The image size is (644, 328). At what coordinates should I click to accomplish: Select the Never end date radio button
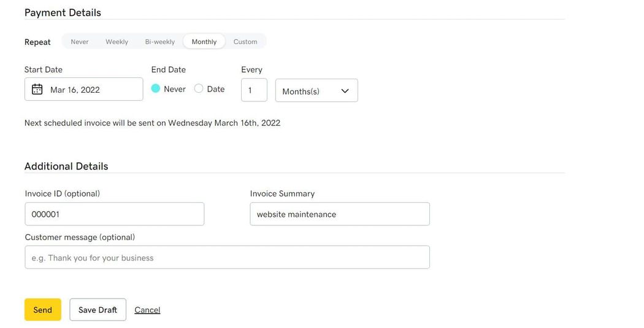tap(155, 88)
